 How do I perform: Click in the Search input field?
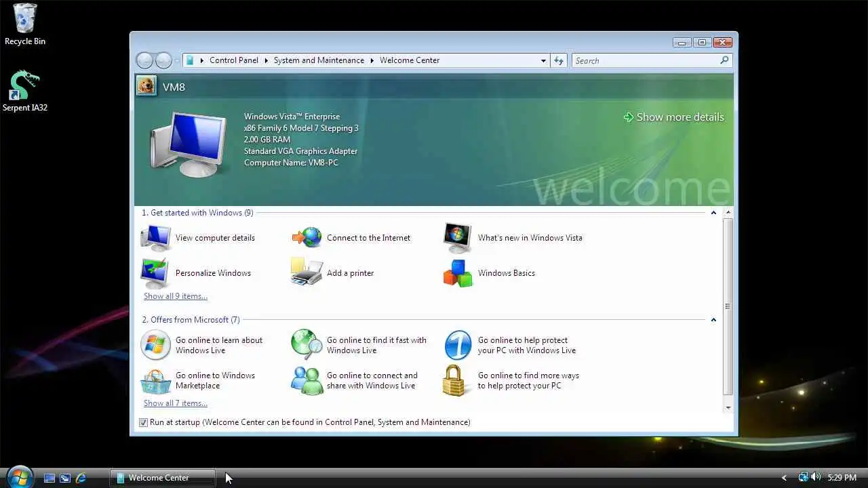coord(646,60)
